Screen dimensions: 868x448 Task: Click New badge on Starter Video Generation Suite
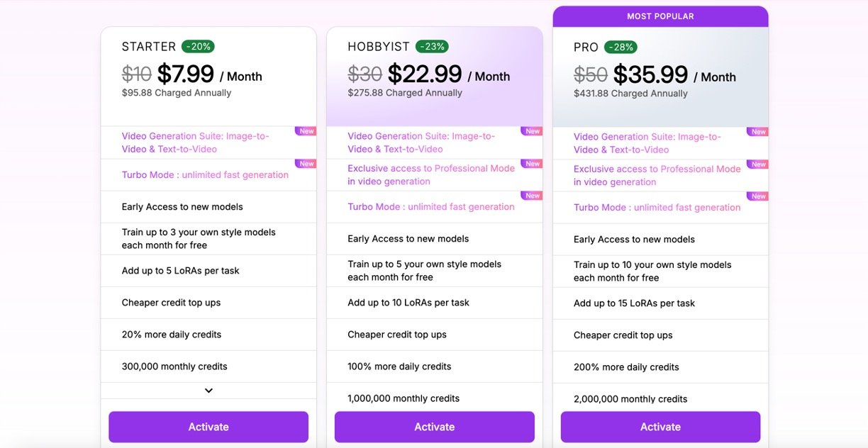coord(306,131)
